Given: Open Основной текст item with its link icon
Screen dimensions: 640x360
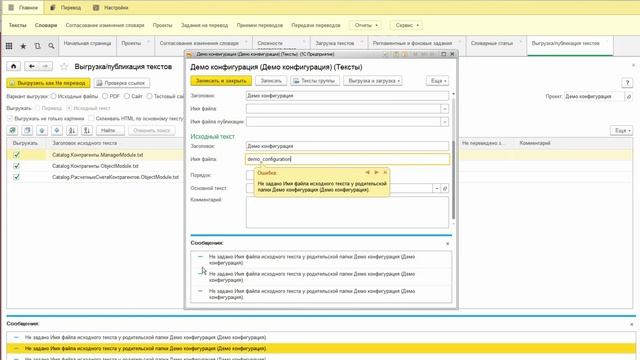Looking at the screenshot, I should tap(445, 188).
